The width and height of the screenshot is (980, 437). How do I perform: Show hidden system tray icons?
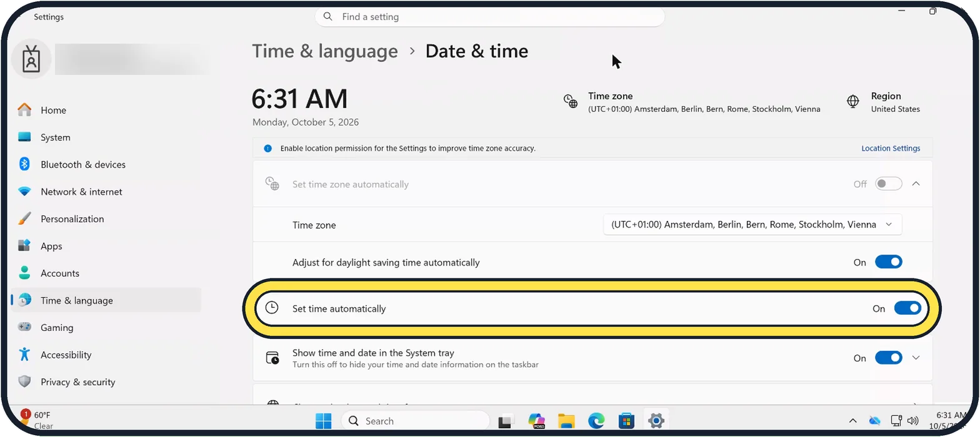[x=852, y=421]
